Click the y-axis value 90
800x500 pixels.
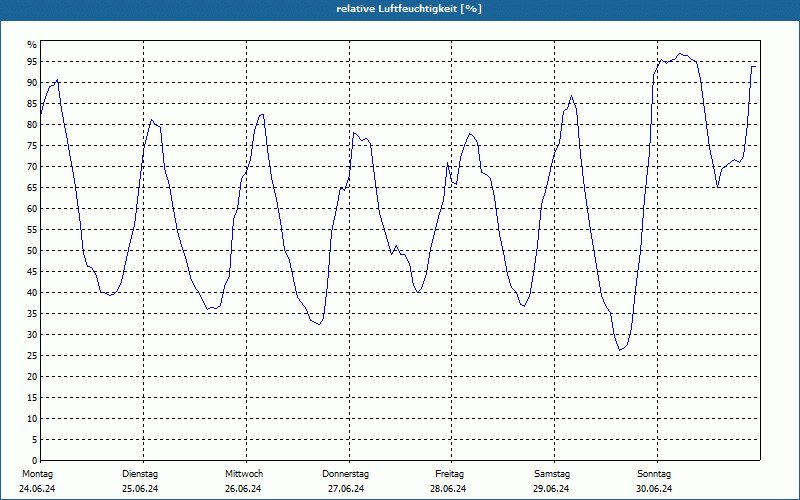pyautogui.click(x=32, y=83)
